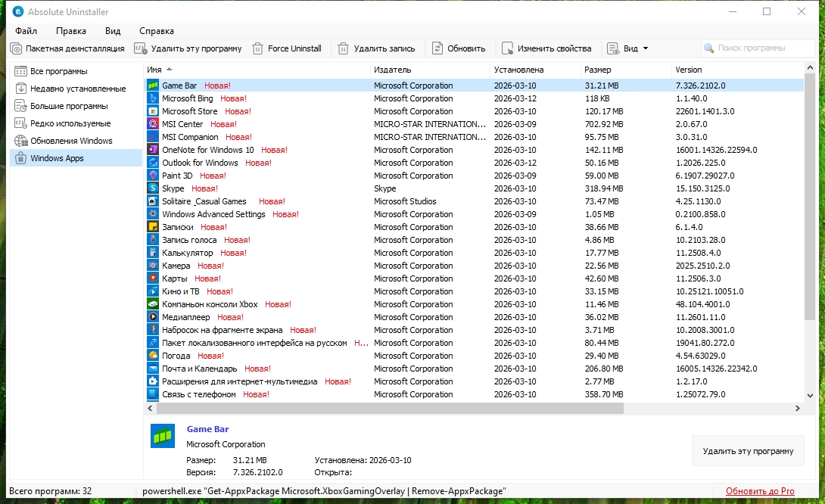The image size is (825, 504).
Task: Click the Windows Apps sidebar icon
Action: click(x=20, y=158)
